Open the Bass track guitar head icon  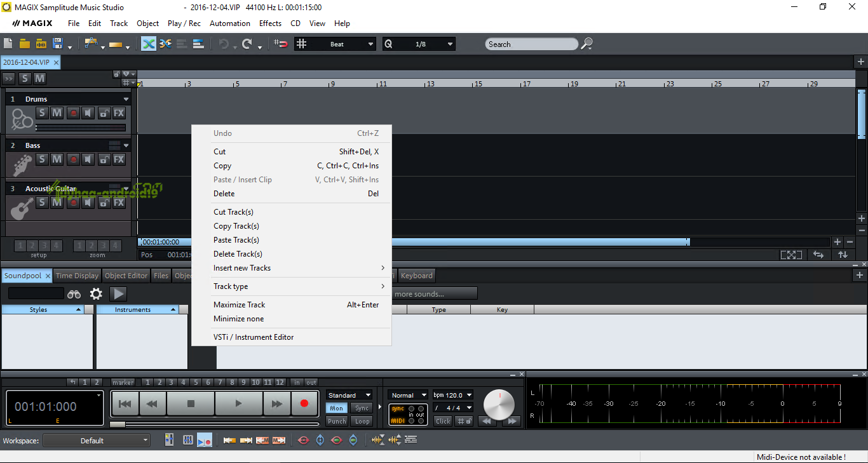pos(22,165)
